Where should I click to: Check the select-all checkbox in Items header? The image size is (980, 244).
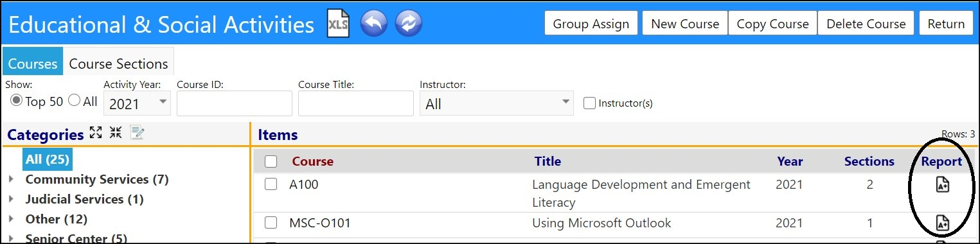click(x=271, y=162)
